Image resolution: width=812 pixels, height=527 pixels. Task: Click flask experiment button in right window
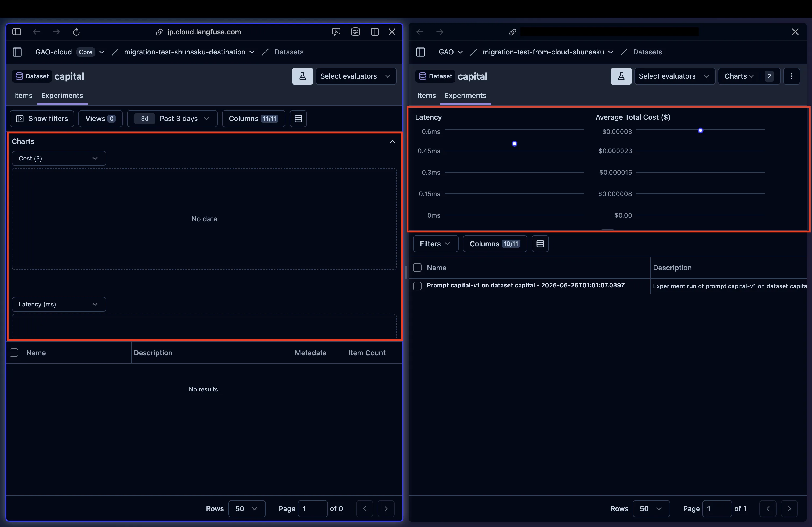(621, 76)
